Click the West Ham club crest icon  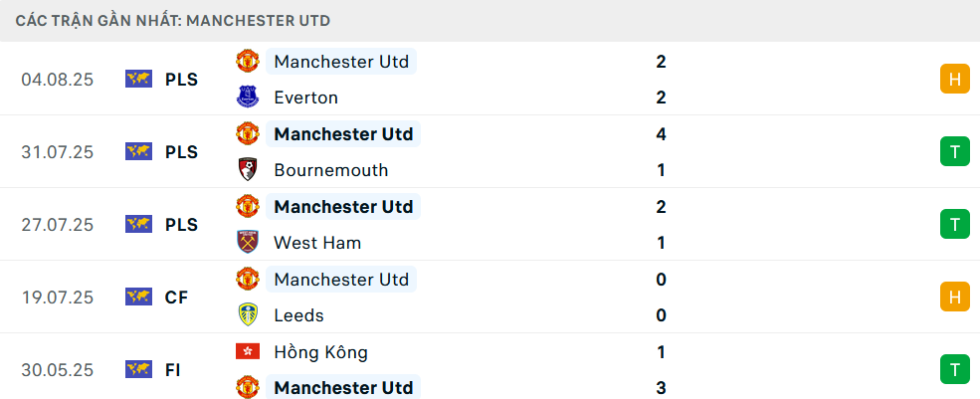click(247, 243)
